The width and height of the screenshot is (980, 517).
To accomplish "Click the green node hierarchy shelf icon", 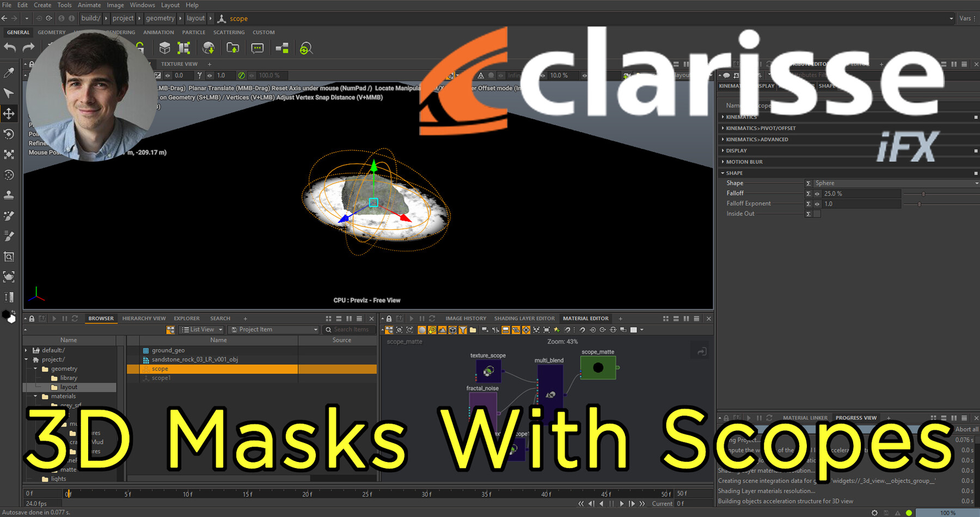I will [282, 48].
